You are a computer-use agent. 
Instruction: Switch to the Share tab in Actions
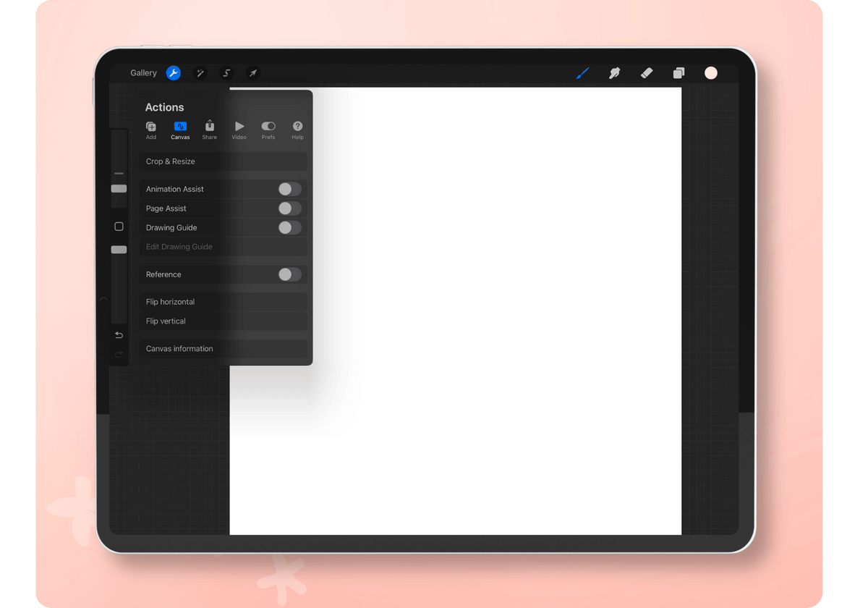pos(210,130)
